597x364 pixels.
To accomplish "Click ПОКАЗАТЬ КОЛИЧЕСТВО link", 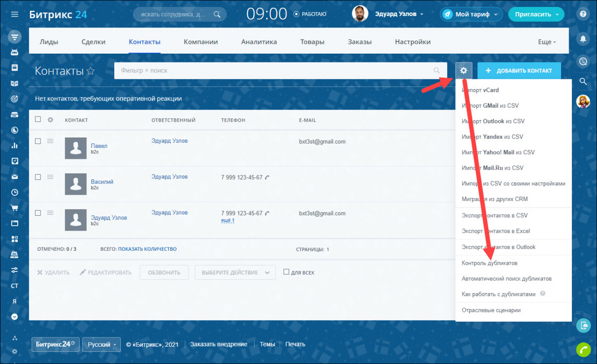I will tap(147, 249).
